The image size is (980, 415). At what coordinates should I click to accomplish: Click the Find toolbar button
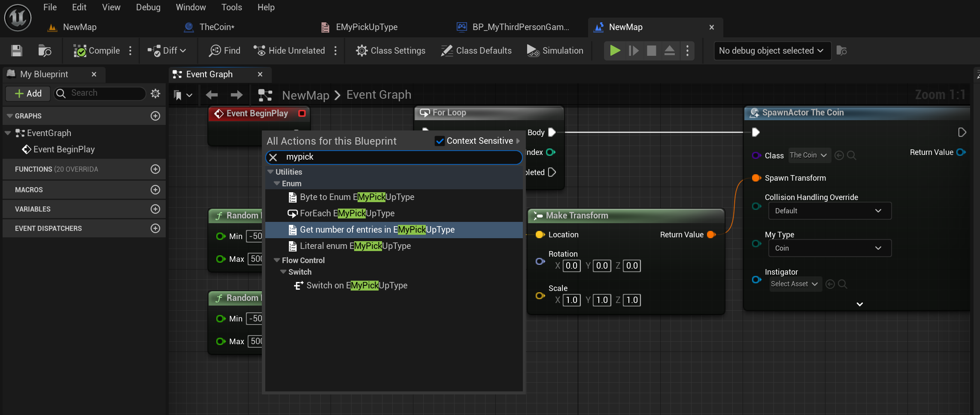point(225,51)
